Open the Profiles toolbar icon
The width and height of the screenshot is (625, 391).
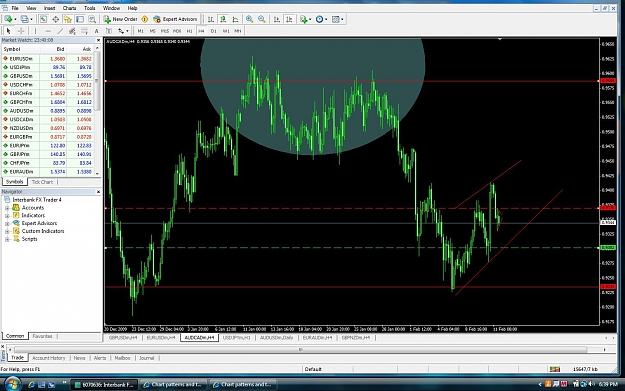(x=25, y=19)
